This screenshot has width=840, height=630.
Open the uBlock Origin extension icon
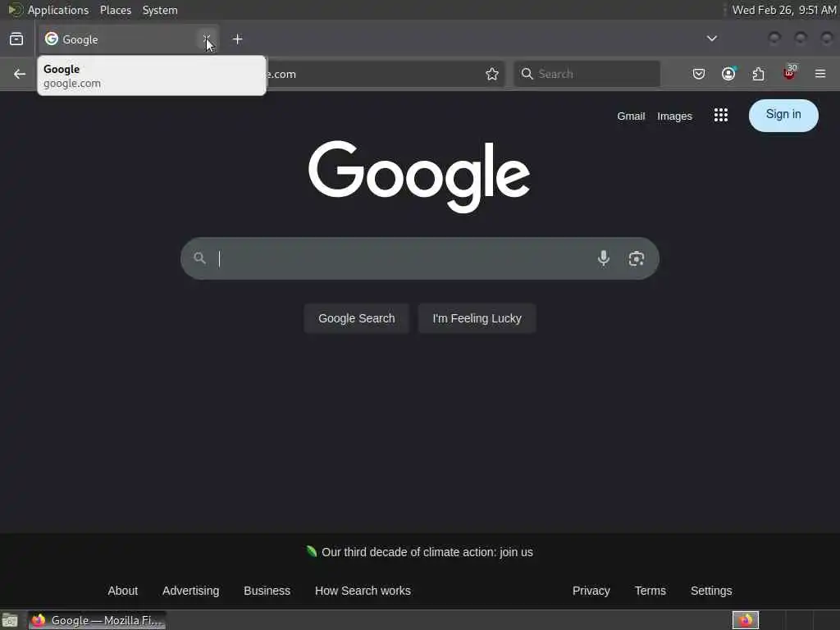[790, 72]
